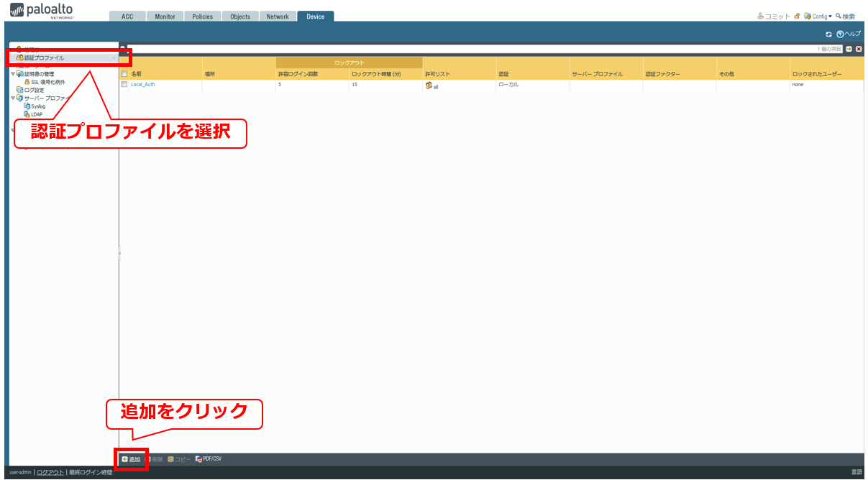Click the sidebar collapse handle
The width and height of the screenshot is (868, 480).
[x=119, y=253]
